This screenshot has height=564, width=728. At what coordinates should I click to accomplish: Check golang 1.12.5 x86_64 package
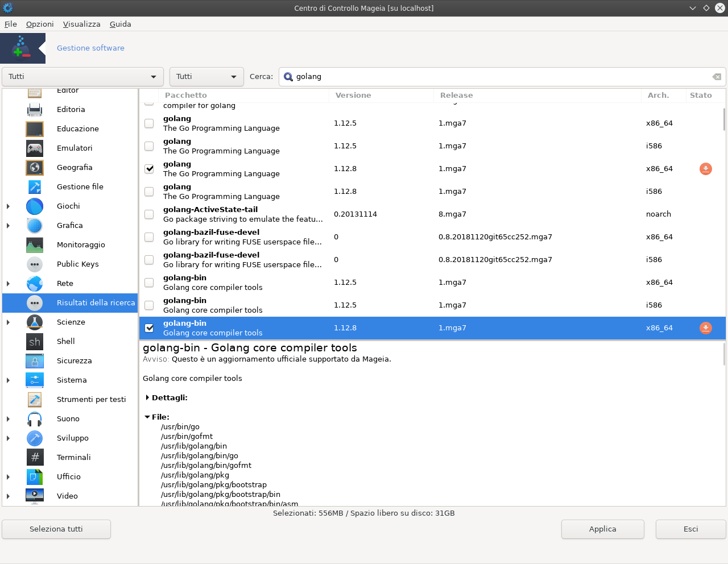click(x=149, y=123)
